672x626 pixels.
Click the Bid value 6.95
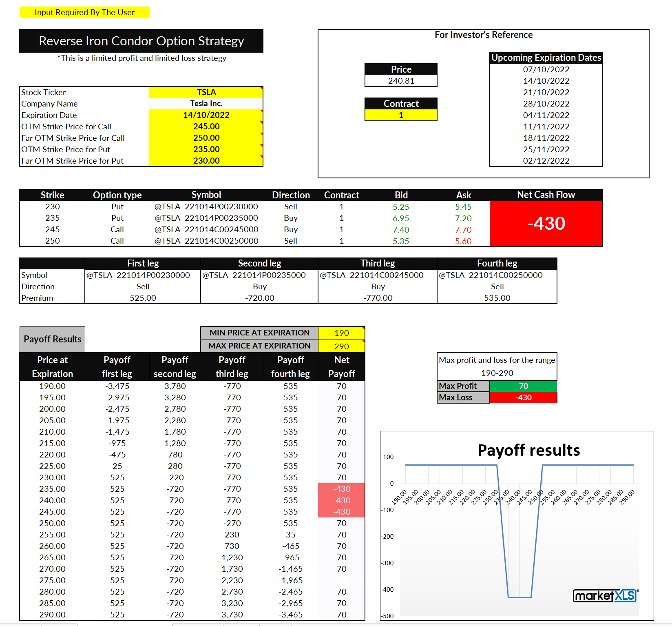401,218
